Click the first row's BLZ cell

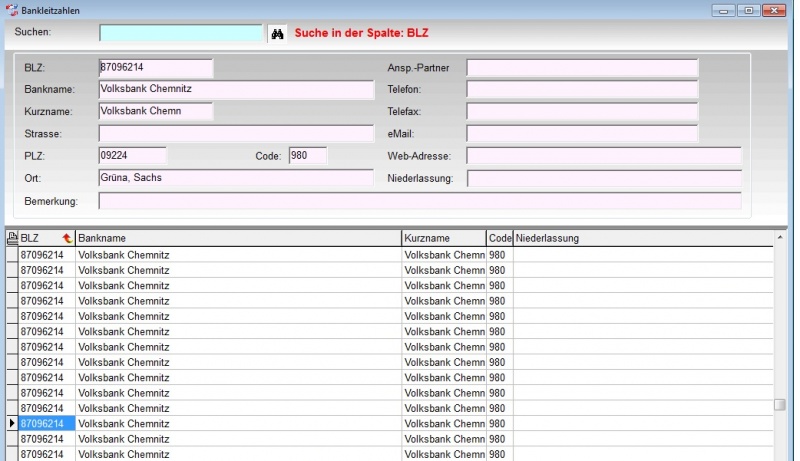(x=47, y=255)
